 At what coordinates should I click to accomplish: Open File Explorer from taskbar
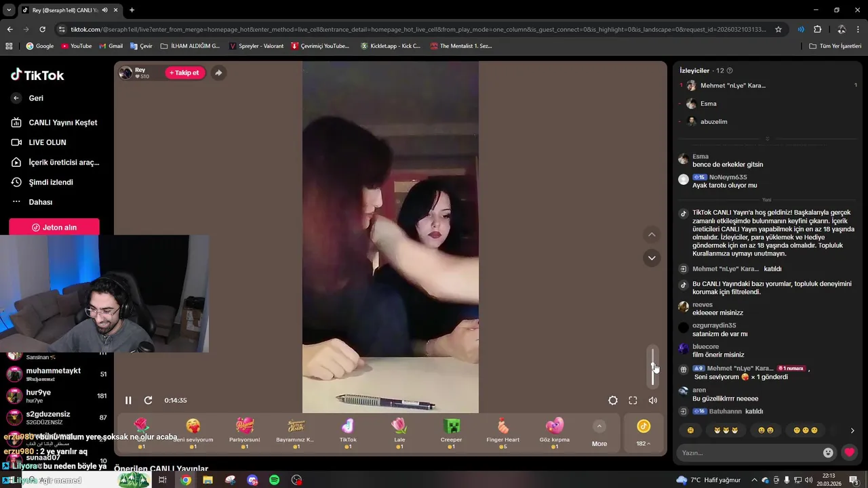(208, 480)
